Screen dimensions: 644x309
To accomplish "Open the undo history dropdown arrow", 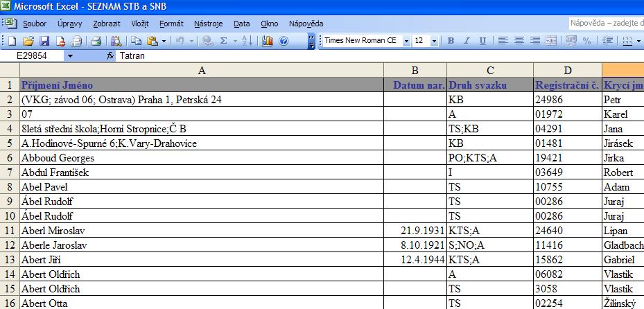I will (191, 41).
